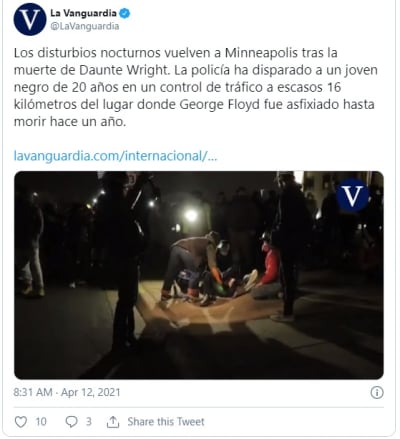Open the lavanguardia.com/internacional link
The width and height of the screenshot is (400, 439).
click(115, 156)
